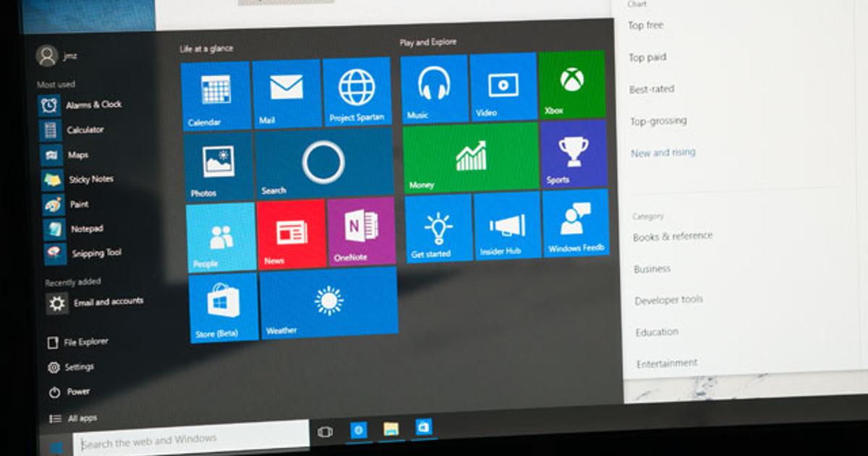Click the Windows Start button
868x456 pixels.
click(56, 447)
